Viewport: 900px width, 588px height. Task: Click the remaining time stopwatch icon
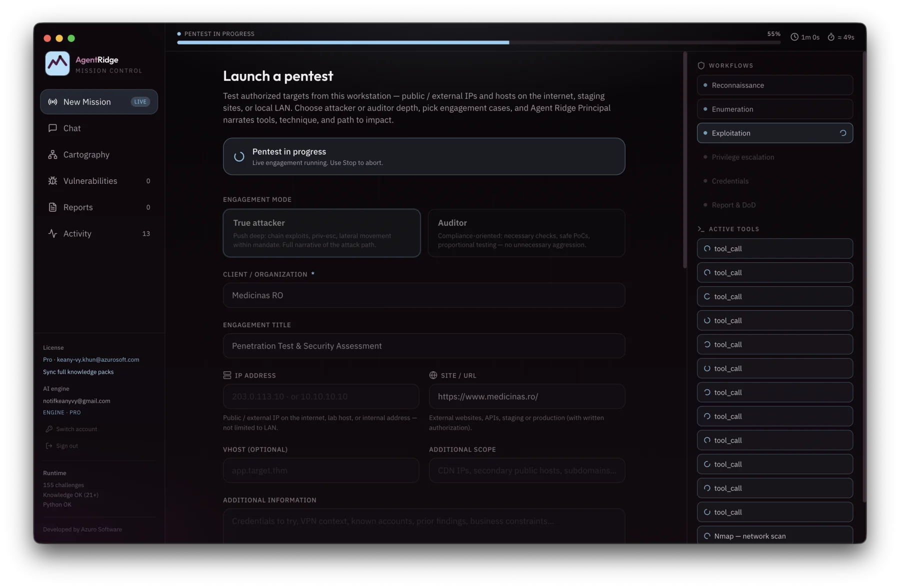coord(831,37)
